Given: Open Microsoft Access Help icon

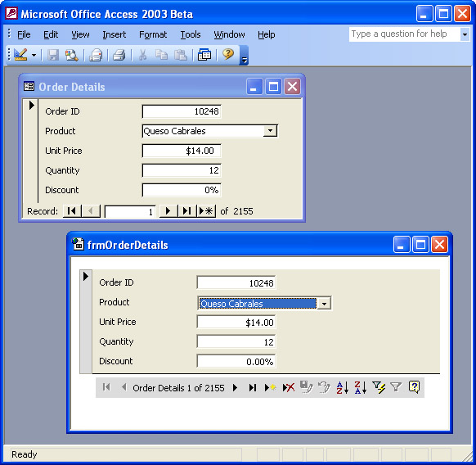Looking at the screenshot, I should (228, 55).
